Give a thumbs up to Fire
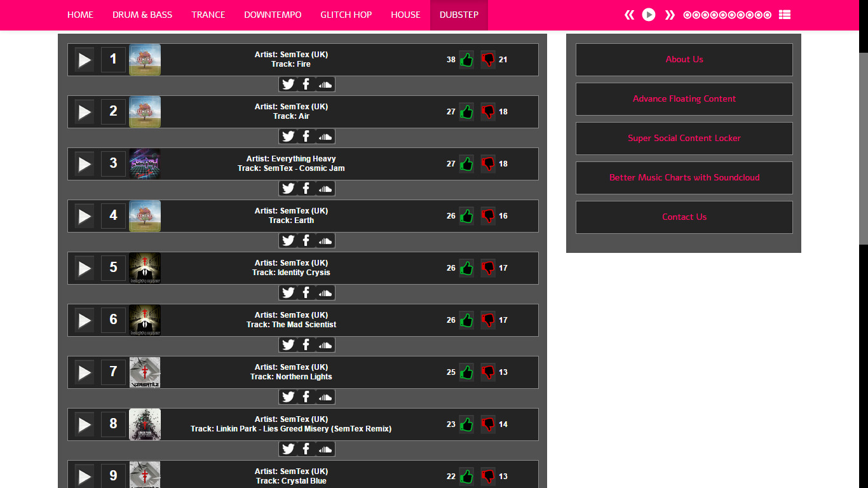868x488 pixels. click(466, 59)
